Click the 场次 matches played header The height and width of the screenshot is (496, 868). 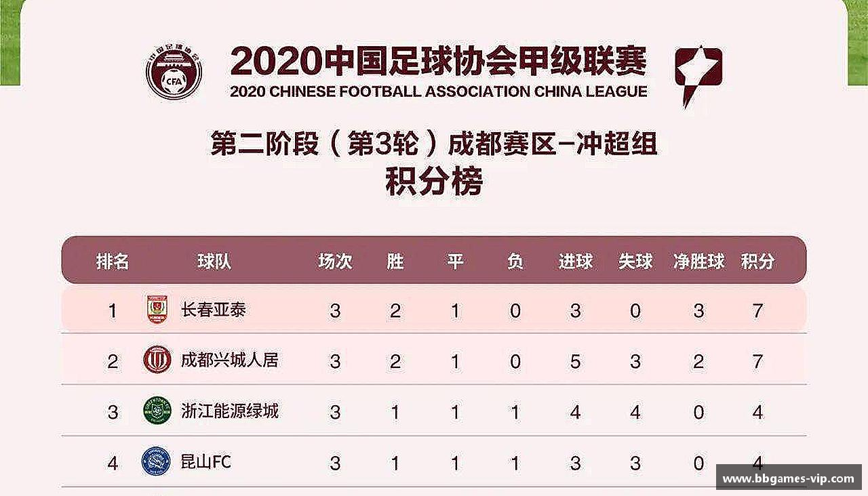[335, 261]
